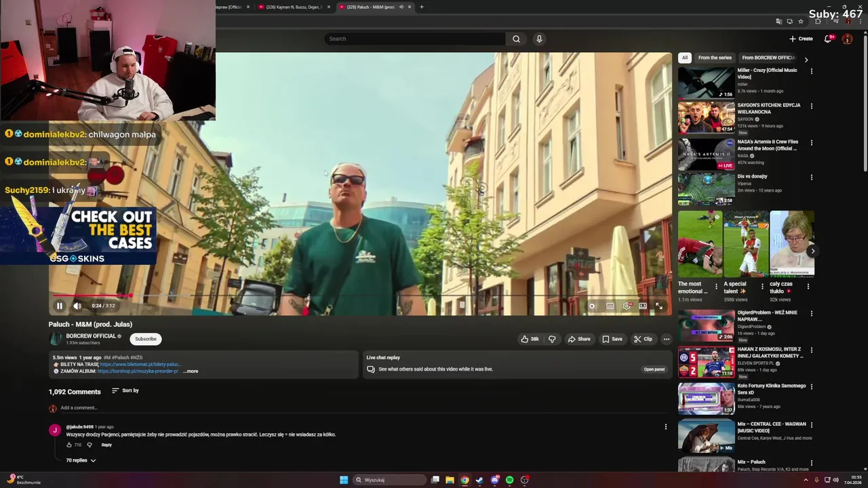Screen dimensions: 868x488
Task: Select the All filter chip
Action: coord(685,58)
